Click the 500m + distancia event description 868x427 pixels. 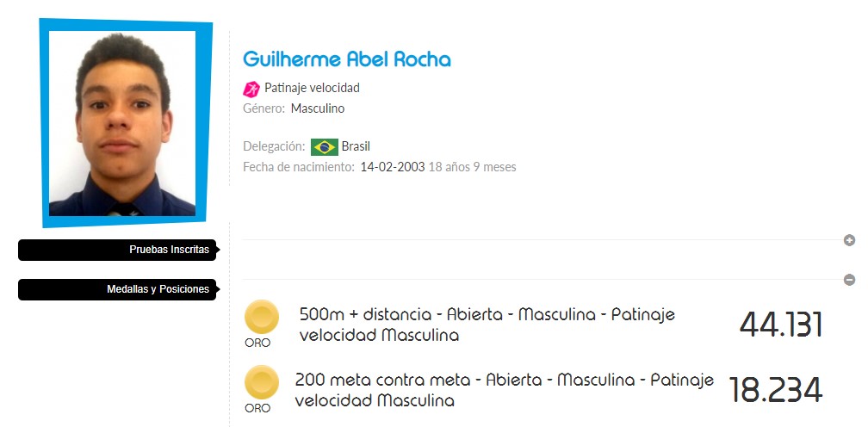pos(487,325)
